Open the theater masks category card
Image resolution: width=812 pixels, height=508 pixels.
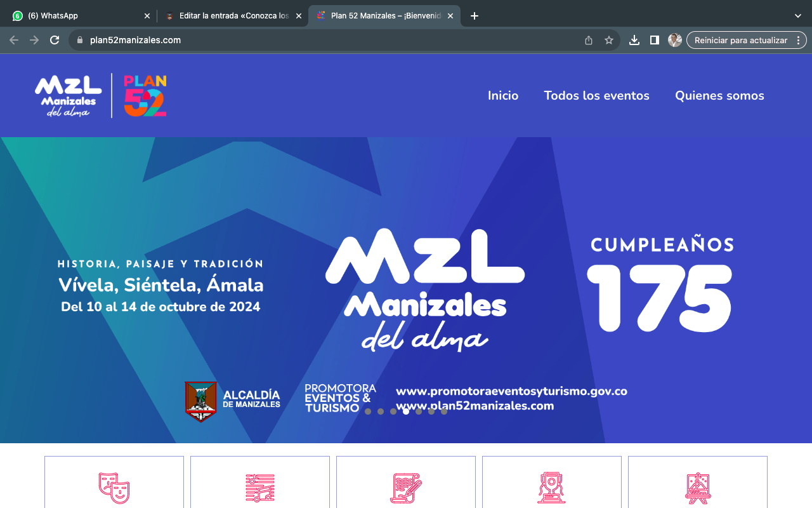click(114, 483)
